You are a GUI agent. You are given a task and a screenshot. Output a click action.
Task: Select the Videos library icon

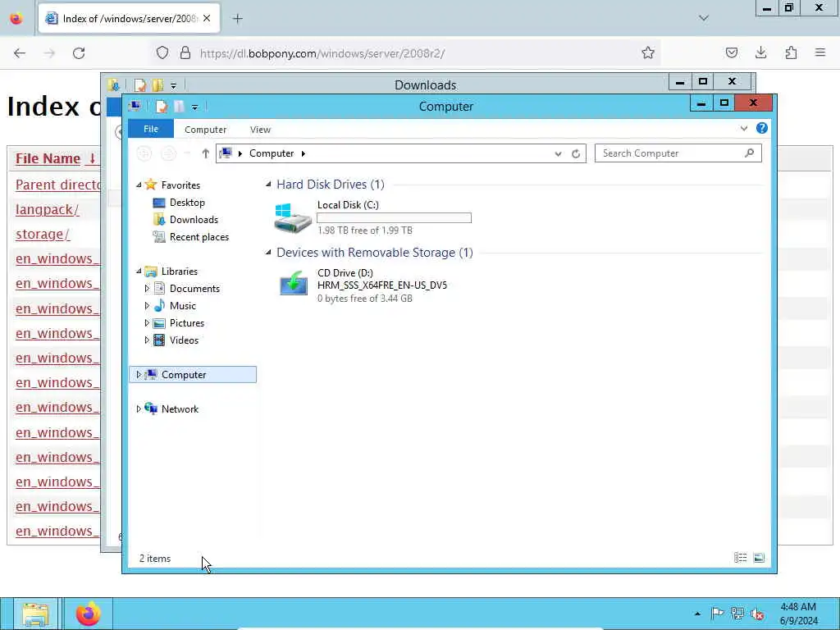159,340
